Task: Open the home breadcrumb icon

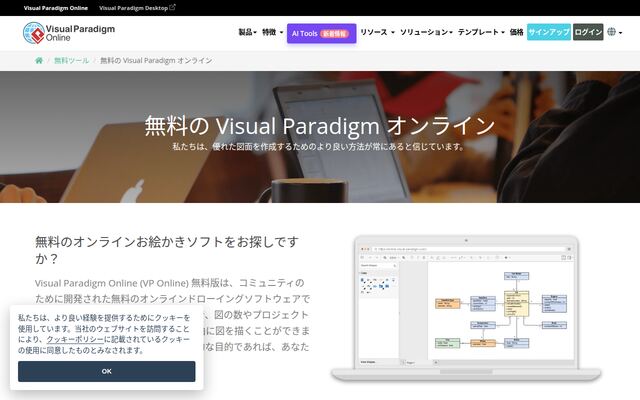Action: tap(39, 60)
